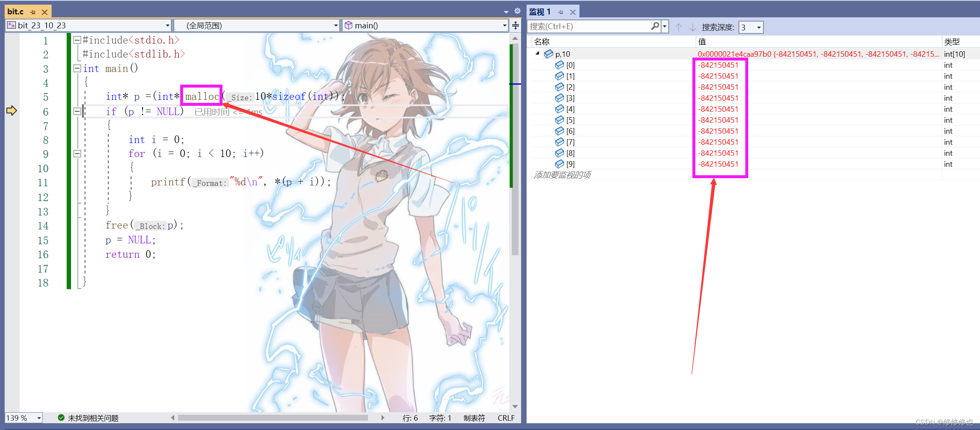Image resolution: width=980 pixels, height=430 pixels.
Task: Click the horizontal scrollbar right arrow
Action: 383,418
